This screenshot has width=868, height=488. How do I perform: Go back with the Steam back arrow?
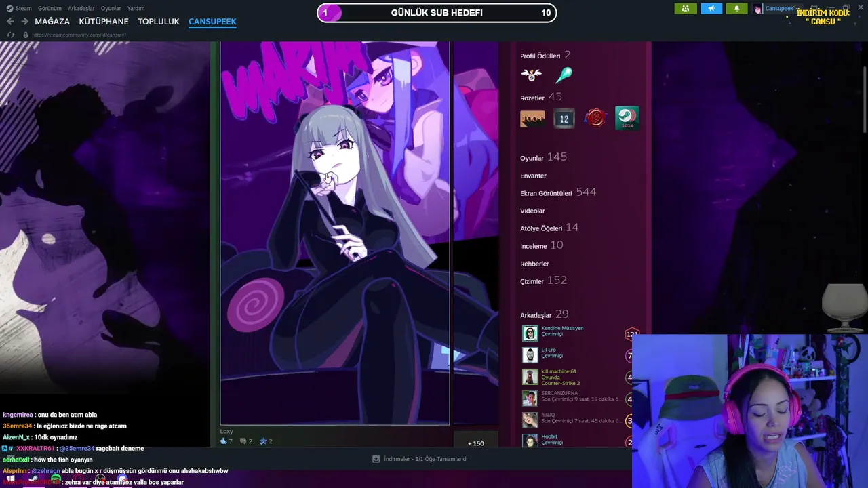pos(10,22)
